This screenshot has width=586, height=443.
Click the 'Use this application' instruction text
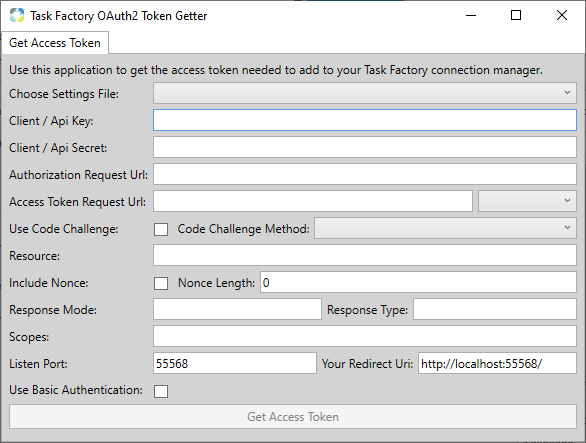[x=276, y=70]
